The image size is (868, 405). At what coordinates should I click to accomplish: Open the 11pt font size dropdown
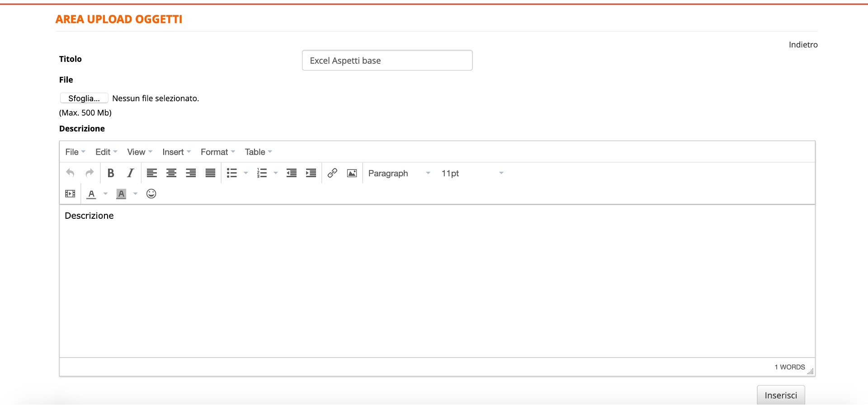click(472, 173)
